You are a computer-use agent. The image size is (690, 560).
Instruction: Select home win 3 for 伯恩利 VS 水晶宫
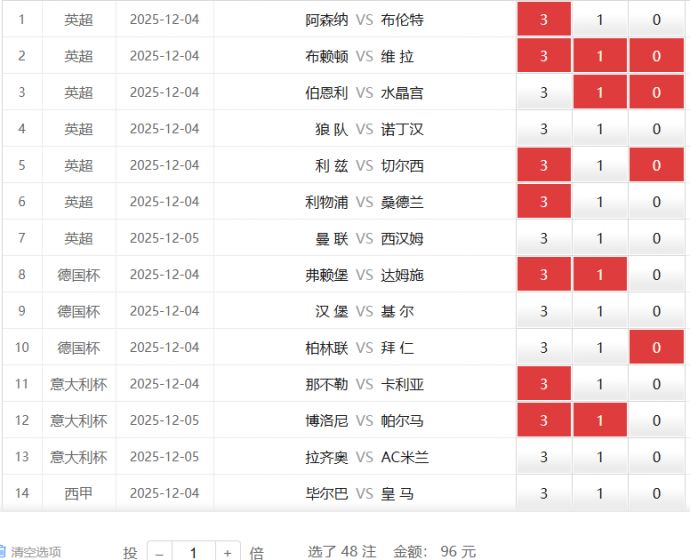[544, 93]
